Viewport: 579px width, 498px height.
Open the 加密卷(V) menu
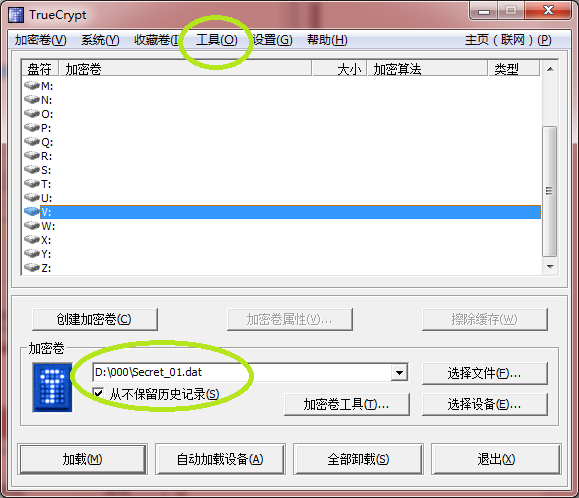pyautogui.click(x=41, y=40)
